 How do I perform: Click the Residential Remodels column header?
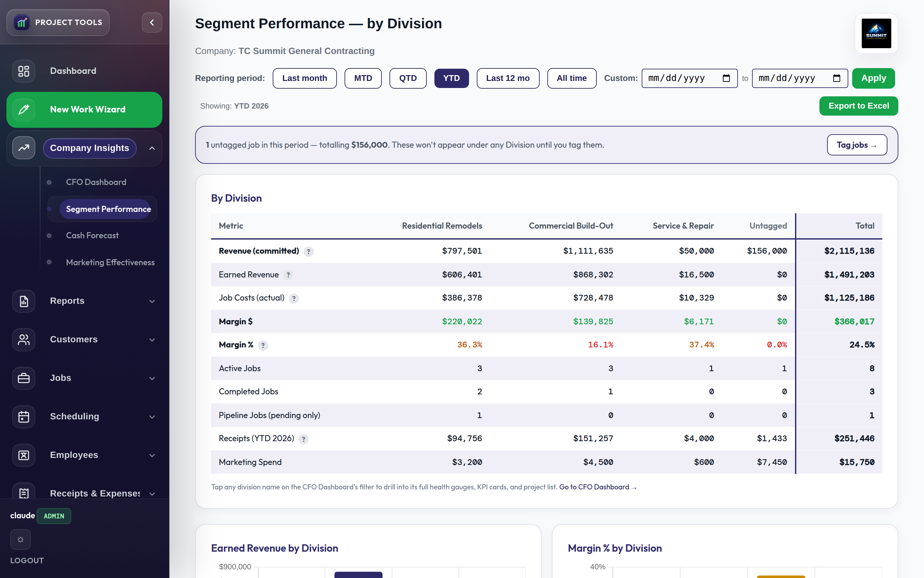point(442,226)
